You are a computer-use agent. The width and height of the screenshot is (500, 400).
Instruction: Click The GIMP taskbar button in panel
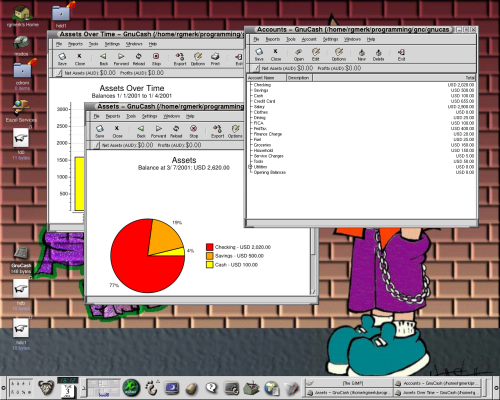click(x=349, y=383)
